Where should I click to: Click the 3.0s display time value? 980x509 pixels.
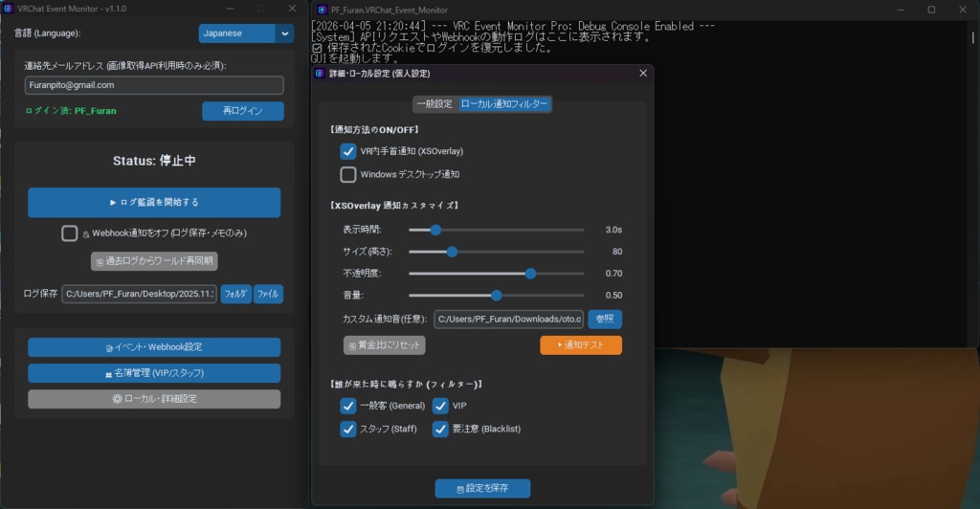pos(613,230)
